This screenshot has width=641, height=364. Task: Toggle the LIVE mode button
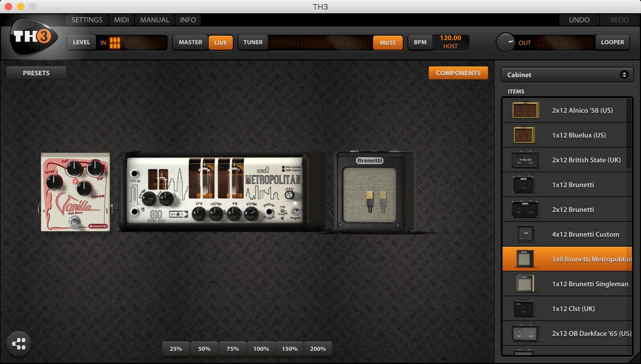point(220,42)
